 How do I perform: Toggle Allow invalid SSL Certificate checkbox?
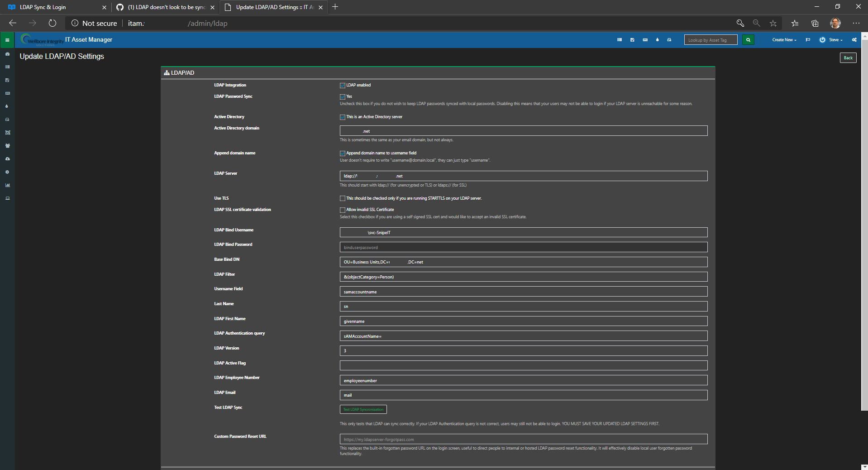tap(343, 210)
